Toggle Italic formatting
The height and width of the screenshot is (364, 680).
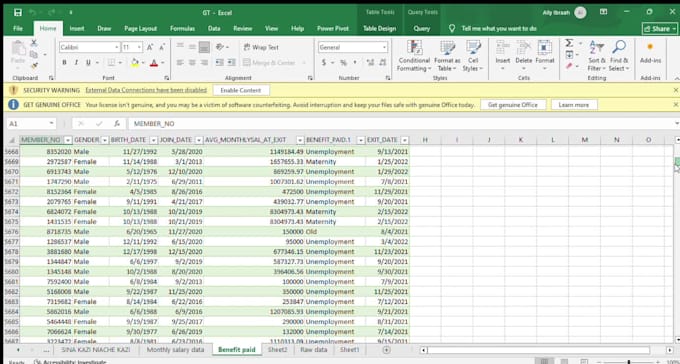[76, 62]
